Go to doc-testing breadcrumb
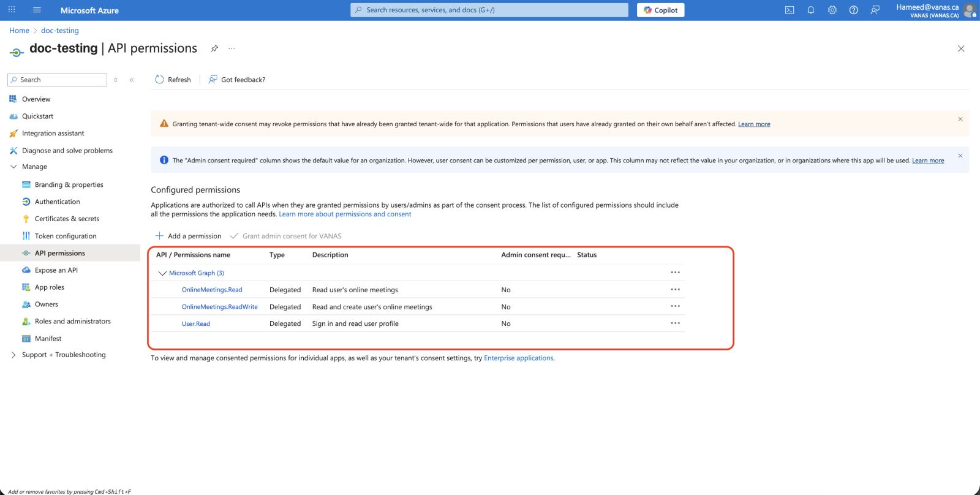This screenshot has height=495, width=980. click(60, 31)
